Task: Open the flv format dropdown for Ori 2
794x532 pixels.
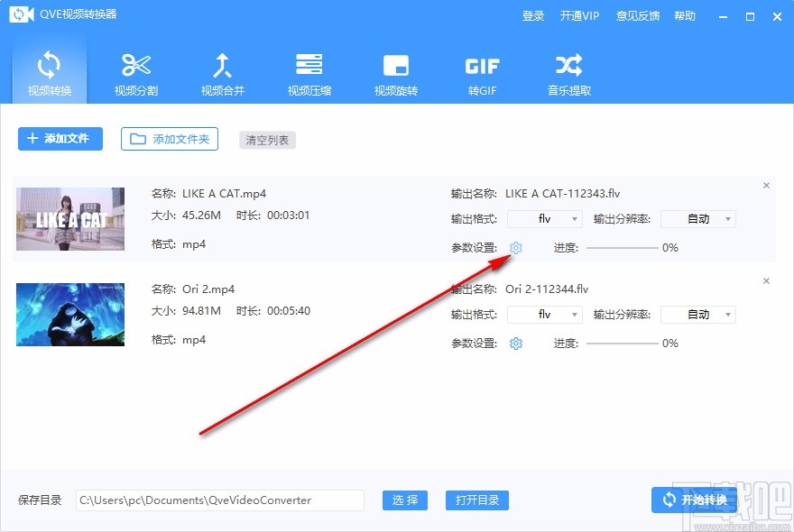Action: pyautogui.click(x=545, y=314)
